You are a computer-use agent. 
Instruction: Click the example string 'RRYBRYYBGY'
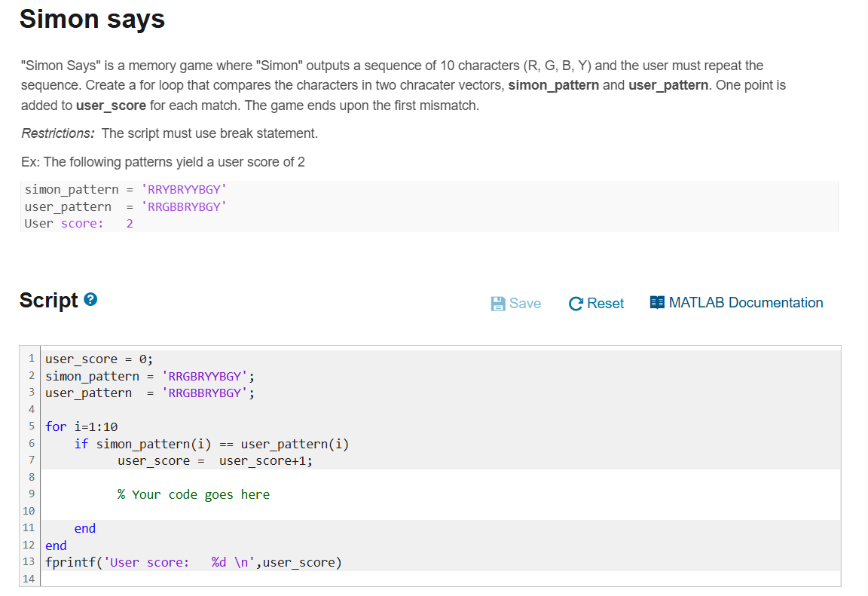[x=184, y=189]
